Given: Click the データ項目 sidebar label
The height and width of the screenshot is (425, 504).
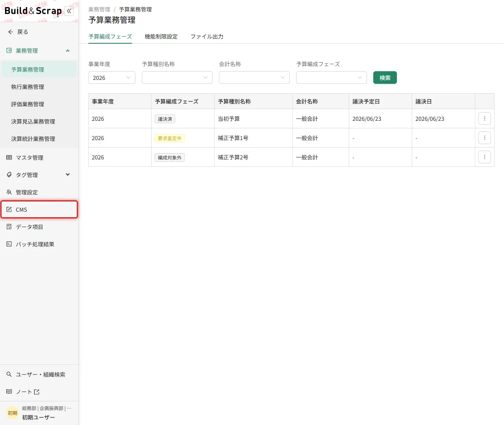Looking at the screenshot, I should click(x=30, y=227).
